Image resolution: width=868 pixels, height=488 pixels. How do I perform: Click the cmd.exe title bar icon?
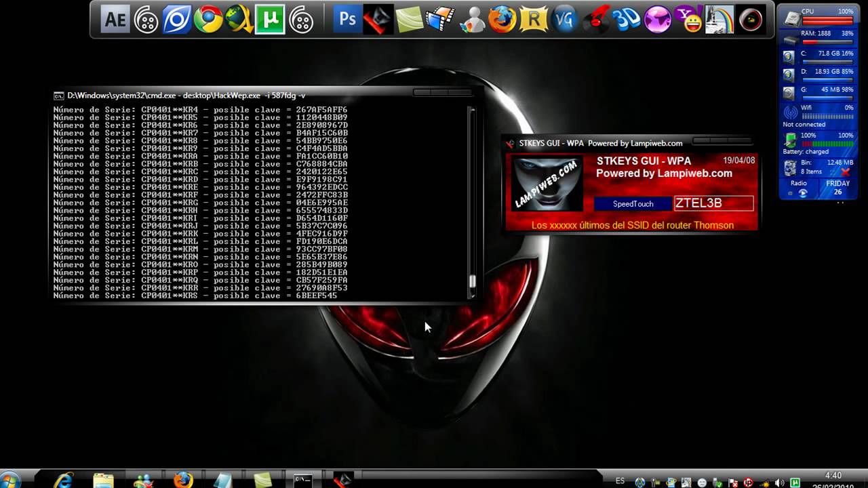tap(59, 96)
